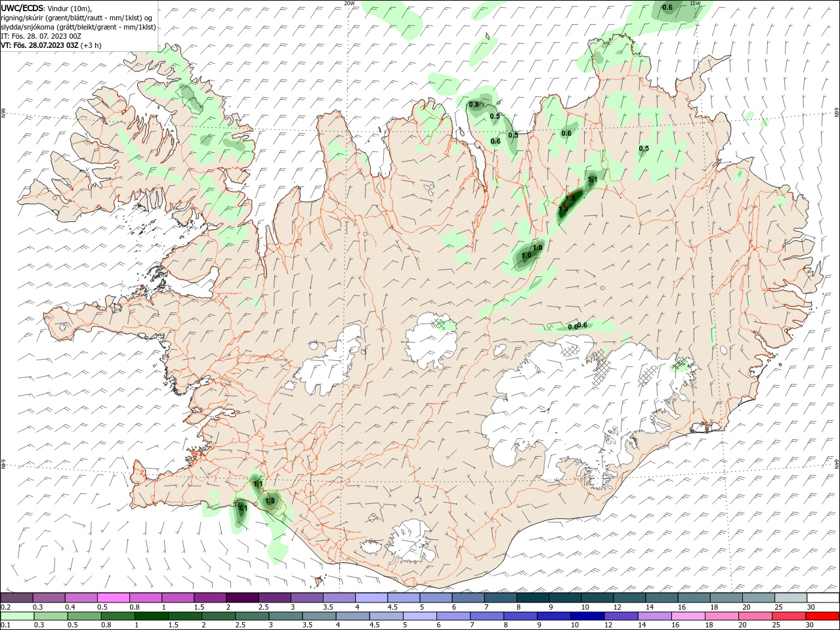840x630 pixels.
Task: Pick the bright pink 0.5 swatch in upper scale
Action: [x=113, y=598]
